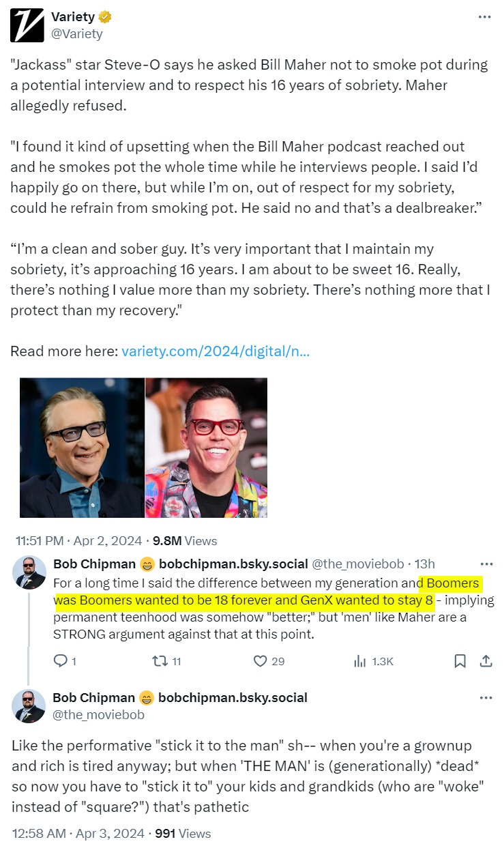
Task: Open more options on Bob Chipman's first reply
Action: point(486,564)
